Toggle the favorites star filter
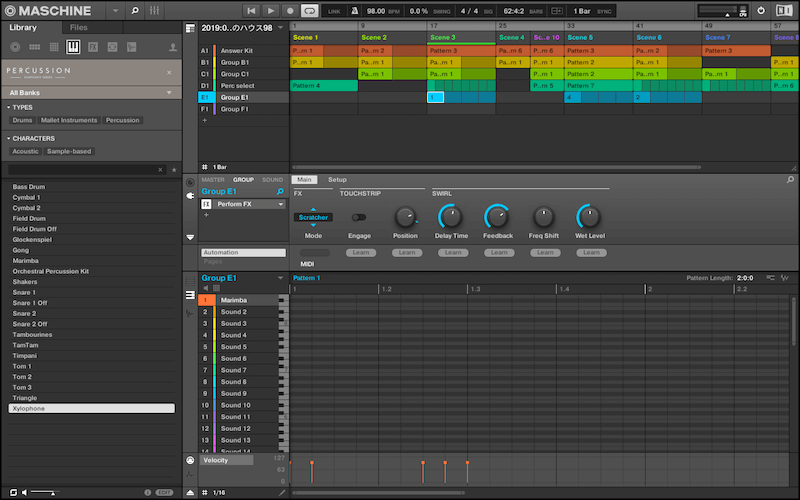The image size is (800, 500). [174, 169]
